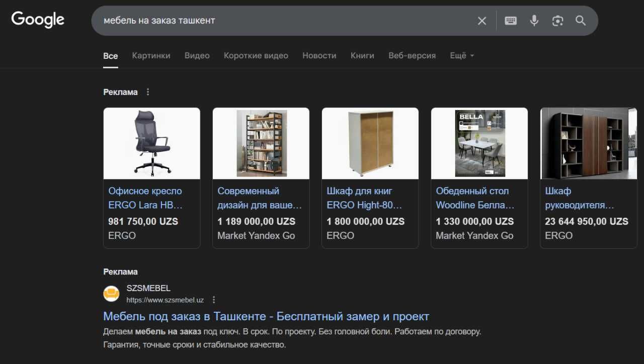Click the price 981 750,00 UZS
Screen dimensions: 644x364
[x=143, y=221]
